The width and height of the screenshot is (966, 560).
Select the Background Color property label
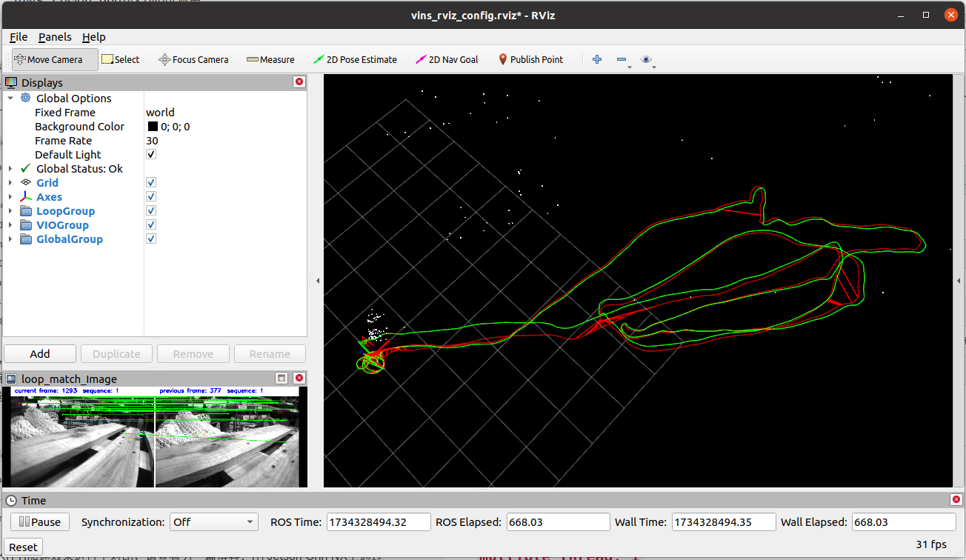coord(80,127)
